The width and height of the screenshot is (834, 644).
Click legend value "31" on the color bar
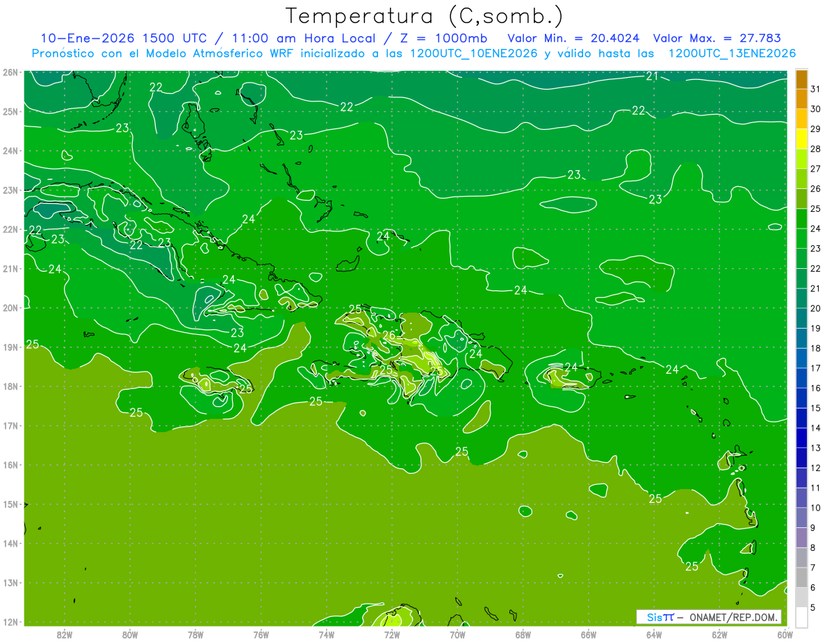[815, 88]
